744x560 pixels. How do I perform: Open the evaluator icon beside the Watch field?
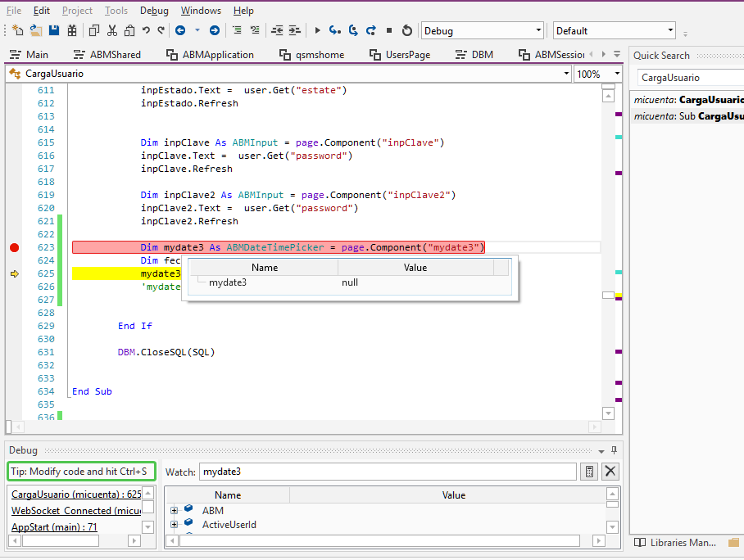coord(588,471)
